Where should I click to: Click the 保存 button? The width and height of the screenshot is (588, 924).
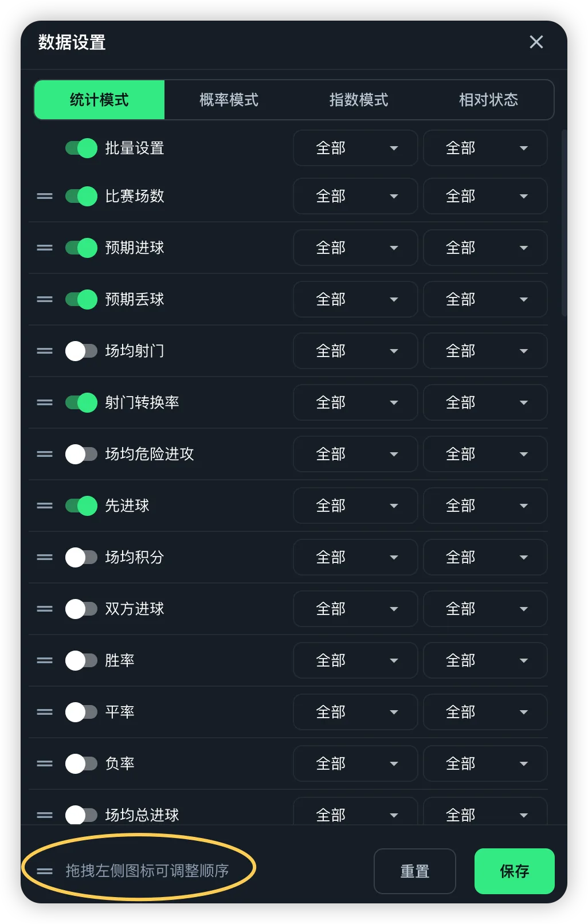coord(515,871)
